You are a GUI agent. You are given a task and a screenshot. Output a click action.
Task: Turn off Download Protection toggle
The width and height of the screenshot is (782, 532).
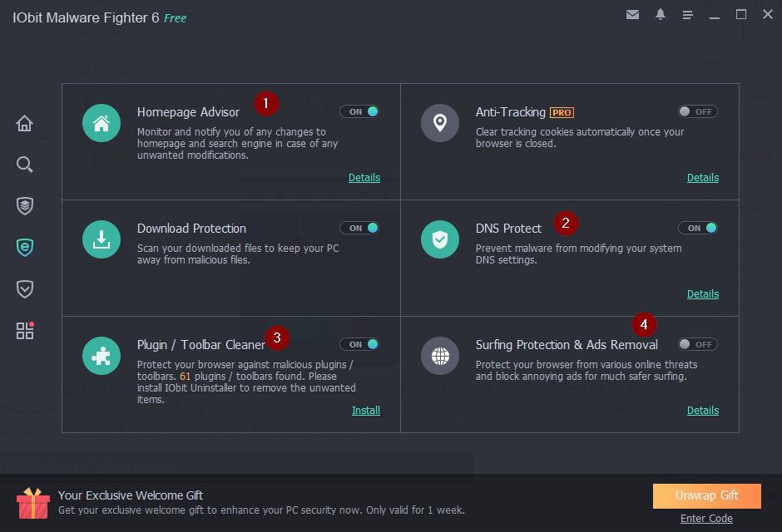point(359,228)
